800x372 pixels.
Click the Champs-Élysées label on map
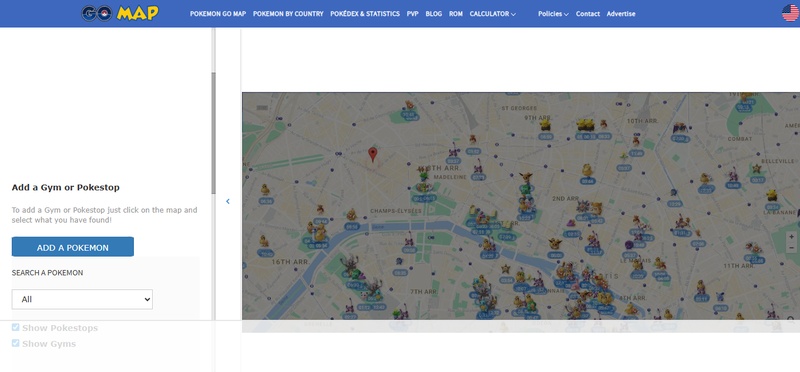(396, 211)
